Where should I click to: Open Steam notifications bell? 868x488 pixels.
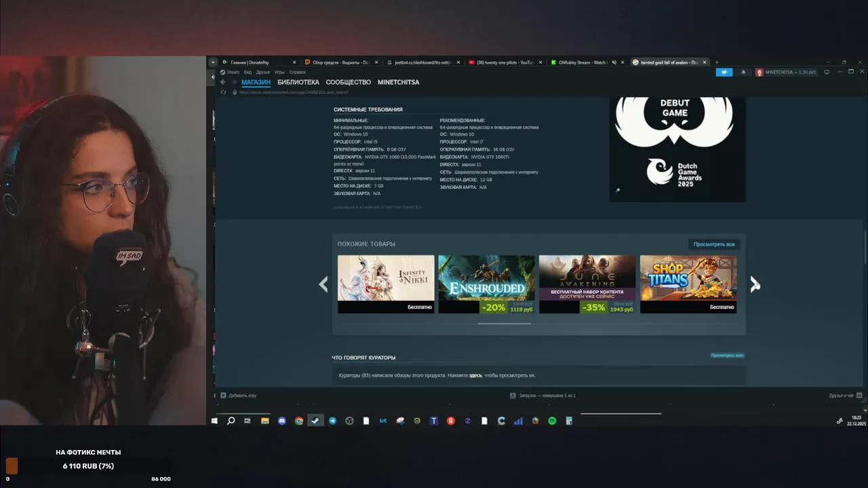pyautogui.click(x=743, y=72)
